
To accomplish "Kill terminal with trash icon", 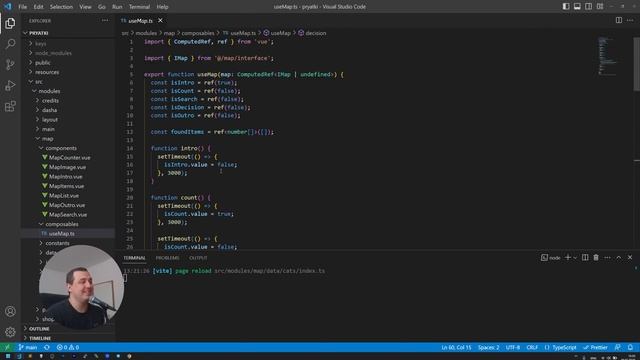I will (596, 258).
